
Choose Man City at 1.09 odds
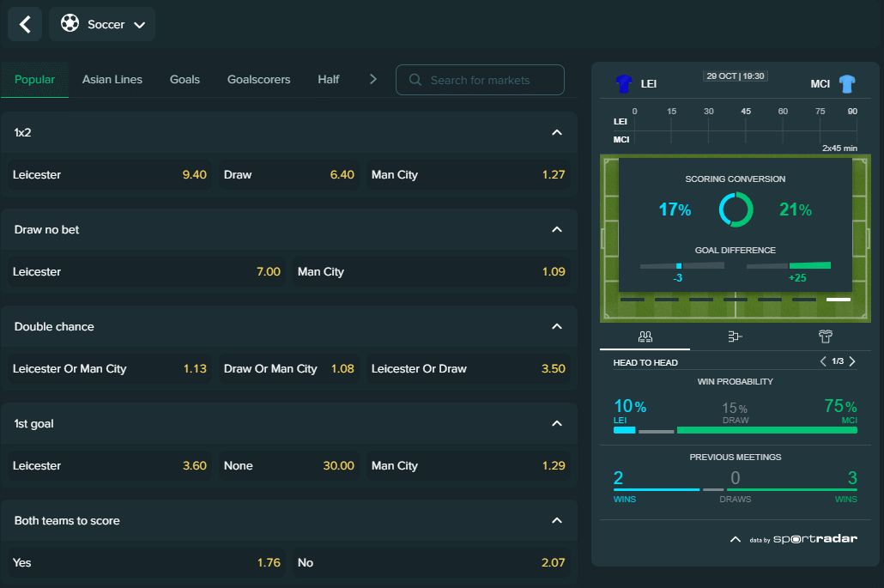coord(432,272)
